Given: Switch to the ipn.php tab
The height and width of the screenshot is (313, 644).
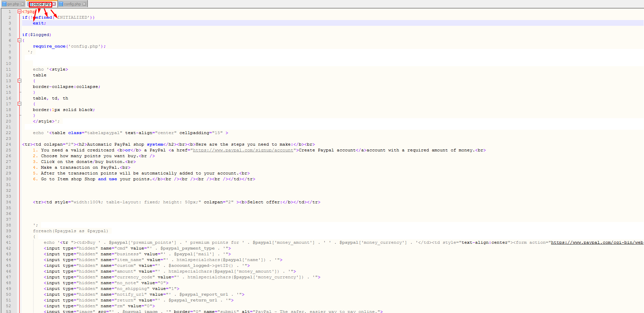Looking at the screenshot, I should tap(13, 4).
